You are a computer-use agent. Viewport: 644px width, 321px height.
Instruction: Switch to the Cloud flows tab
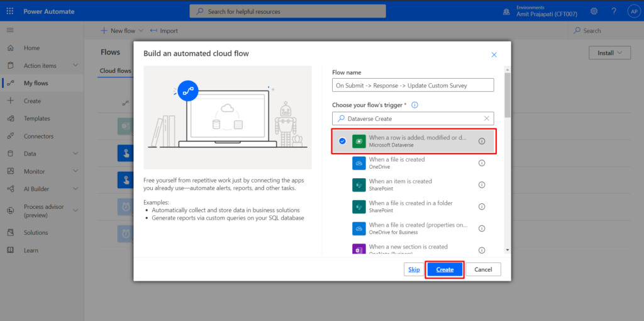pos(116,70)
